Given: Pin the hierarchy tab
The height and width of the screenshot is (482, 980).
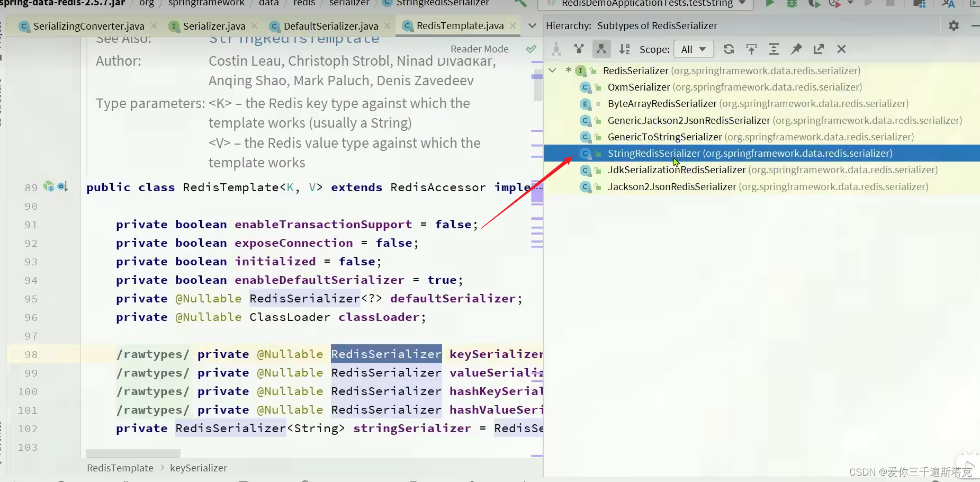Looking at the screenshot, I should click(x=796, y=49).
